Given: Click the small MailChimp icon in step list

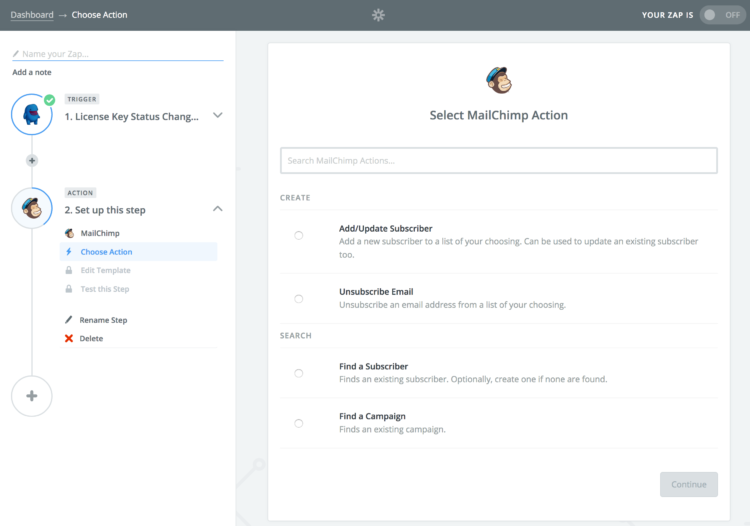Looking at the screenshot, I should pyautogui.click(x=69, y=233).
